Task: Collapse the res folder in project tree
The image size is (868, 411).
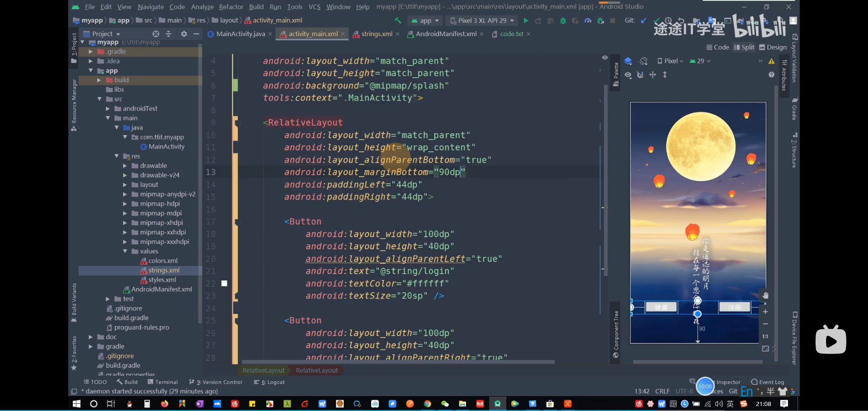Action: 117,156
